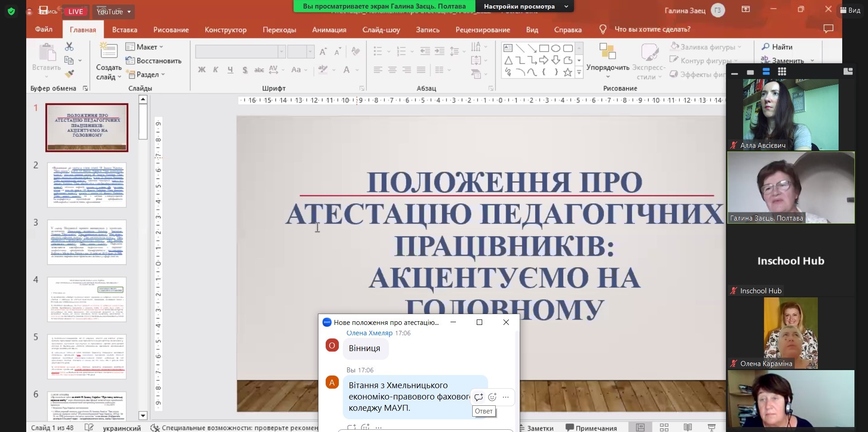Toggle Bold formatting
Viewport: 868px width, 432px height.
(202, 70)
